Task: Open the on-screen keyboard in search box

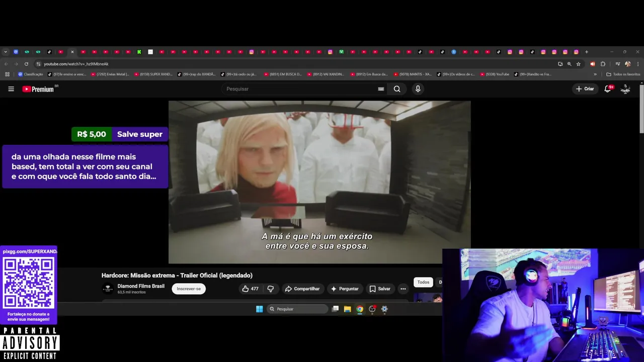Action: (x=381, y=89)
